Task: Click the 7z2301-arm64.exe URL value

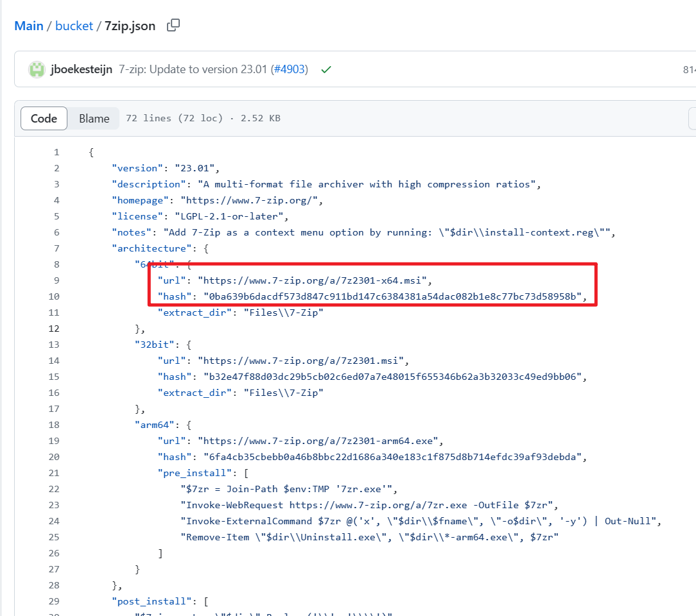Action: pos(318,441)
